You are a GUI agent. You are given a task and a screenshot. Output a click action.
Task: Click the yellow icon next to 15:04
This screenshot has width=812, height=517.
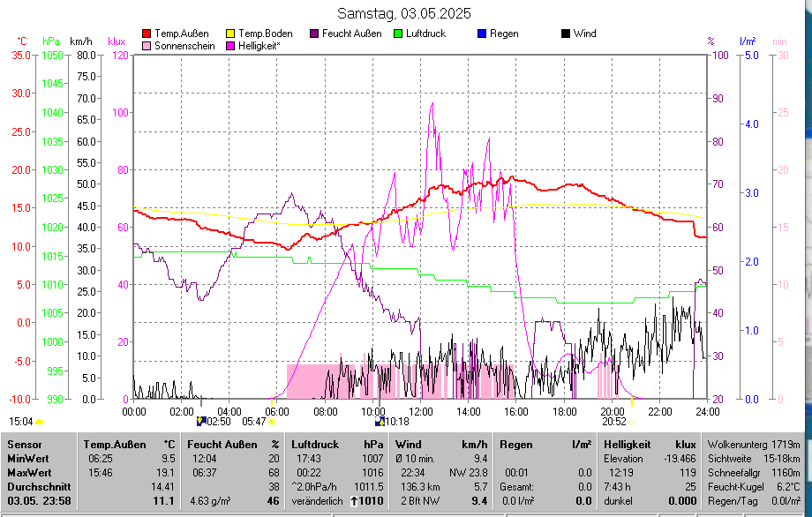[40, 422]
